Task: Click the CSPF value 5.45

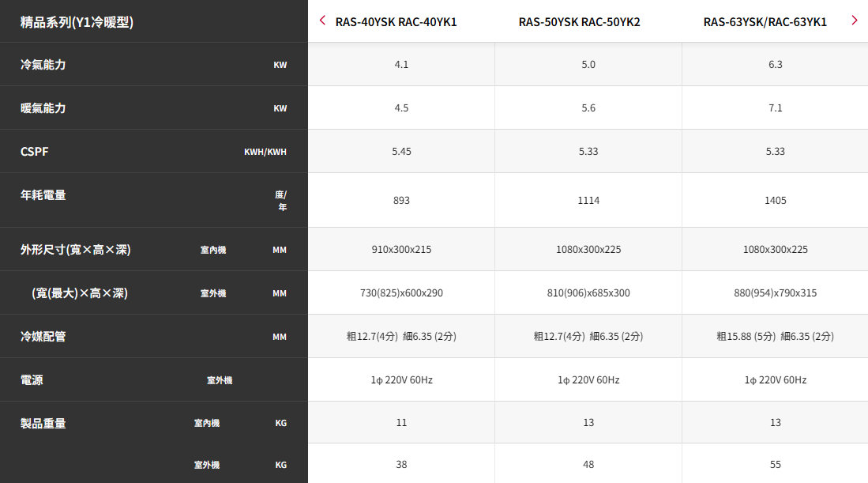Action: pos(401,152)
